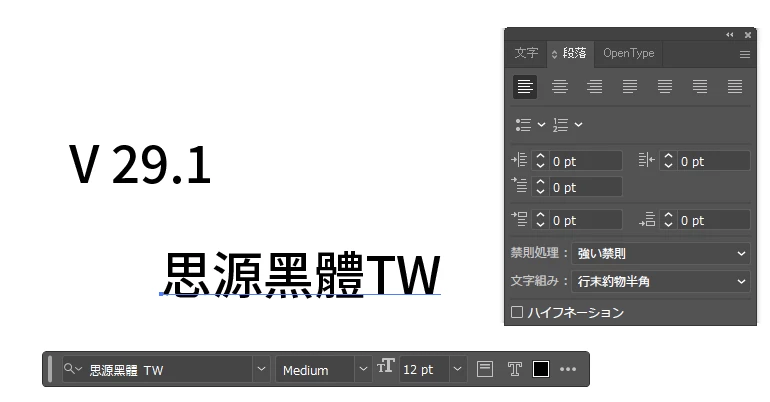Click space after 0 pt field
This screenshot has height=402, width=770.
(x=714, y=220)
